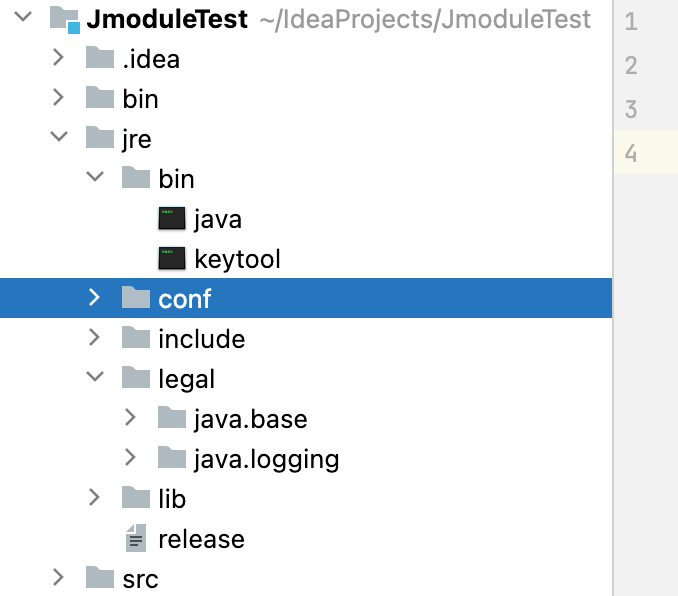This screenshot has width=678, height=596.
Task: Expand the lib folder chevron
Action: click(94, 497)
